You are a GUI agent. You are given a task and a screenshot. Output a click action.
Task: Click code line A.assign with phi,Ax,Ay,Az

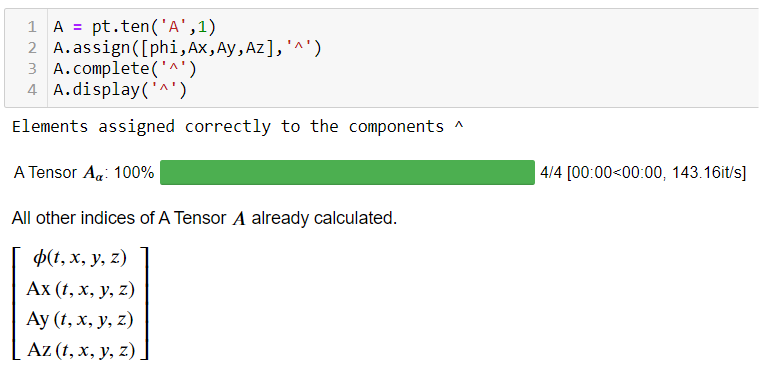tap(187, 48)
